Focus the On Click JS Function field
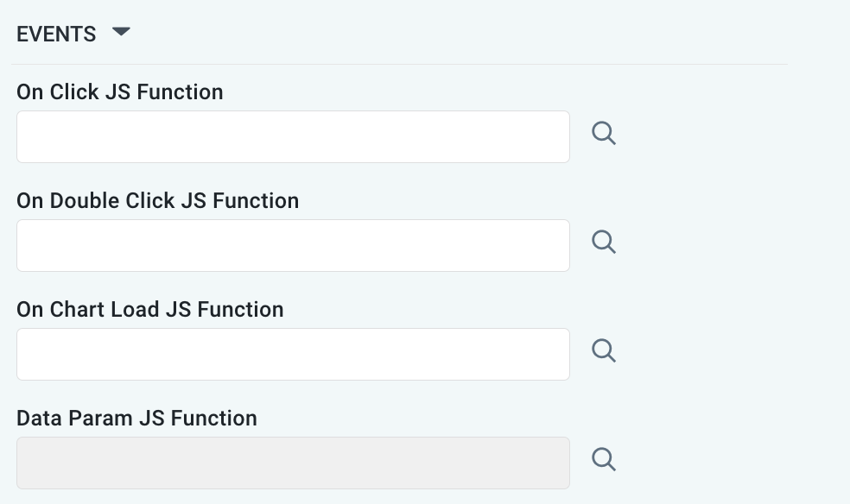Viewport: 850px width, 504px height. pos(293,136)
